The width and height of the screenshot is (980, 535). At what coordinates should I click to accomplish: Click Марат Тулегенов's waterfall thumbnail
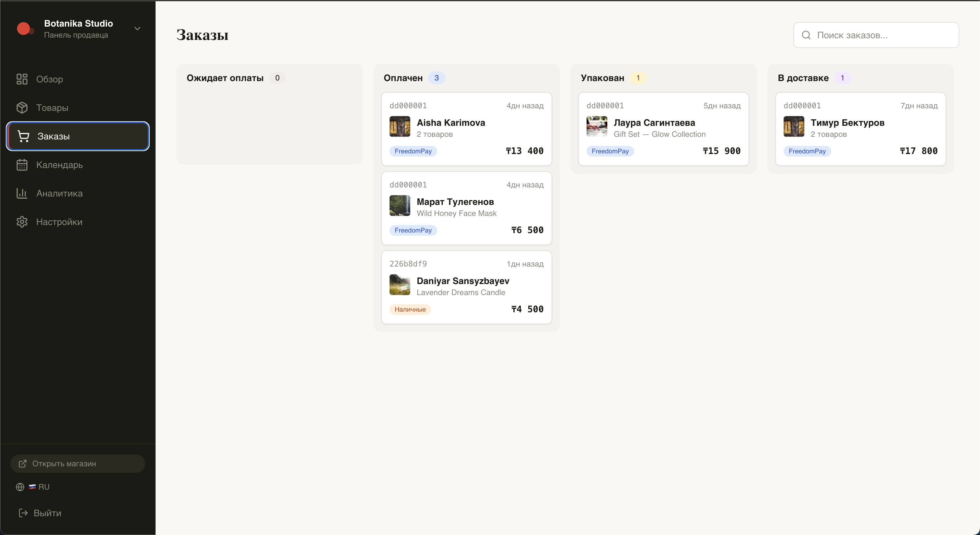(400, 206)
